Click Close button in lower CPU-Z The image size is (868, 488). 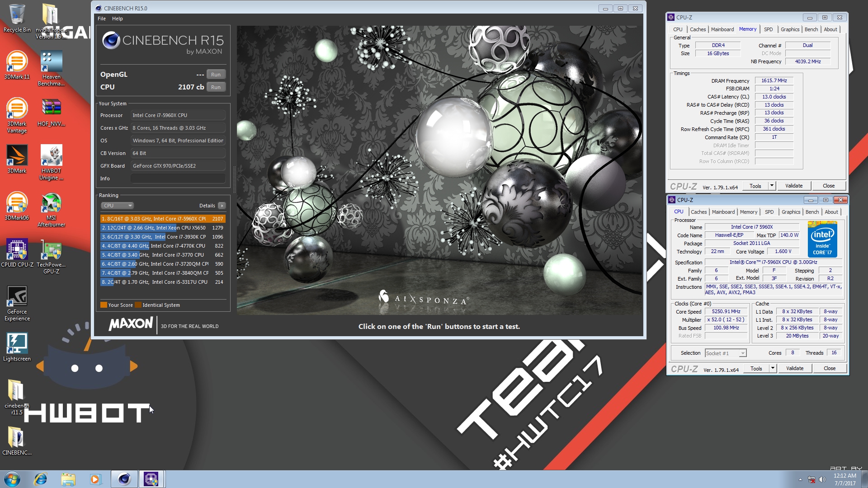point(830,368)
